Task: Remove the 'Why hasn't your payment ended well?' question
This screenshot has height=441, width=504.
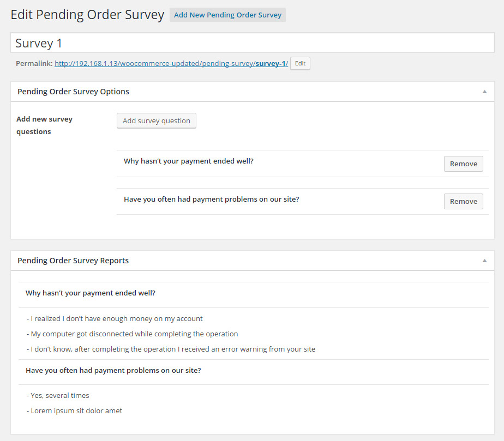Action: click(463, 164)
